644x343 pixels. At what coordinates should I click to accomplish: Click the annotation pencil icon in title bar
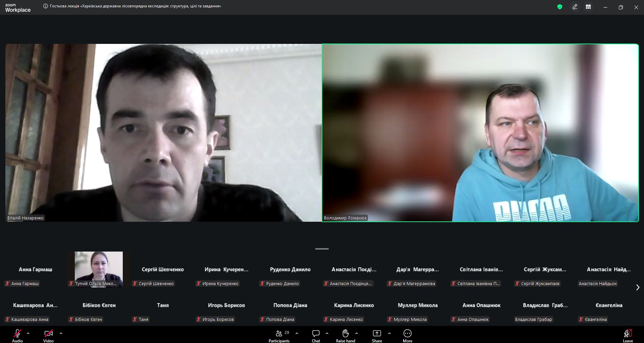575,7
